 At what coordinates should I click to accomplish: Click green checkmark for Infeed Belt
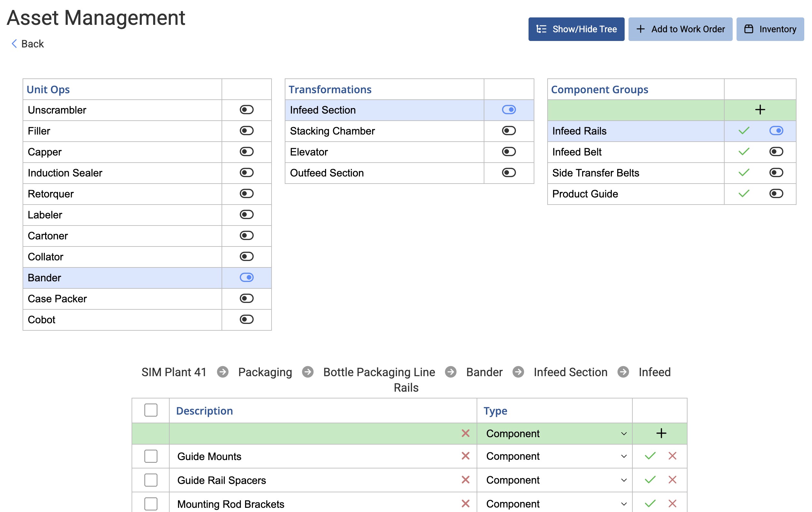744,152
